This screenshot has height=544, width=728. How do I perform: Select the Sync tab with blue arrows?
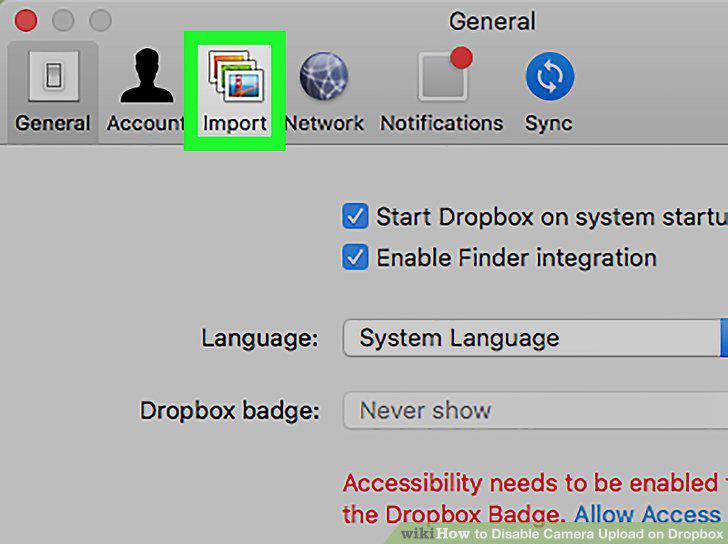pos(549,91)
